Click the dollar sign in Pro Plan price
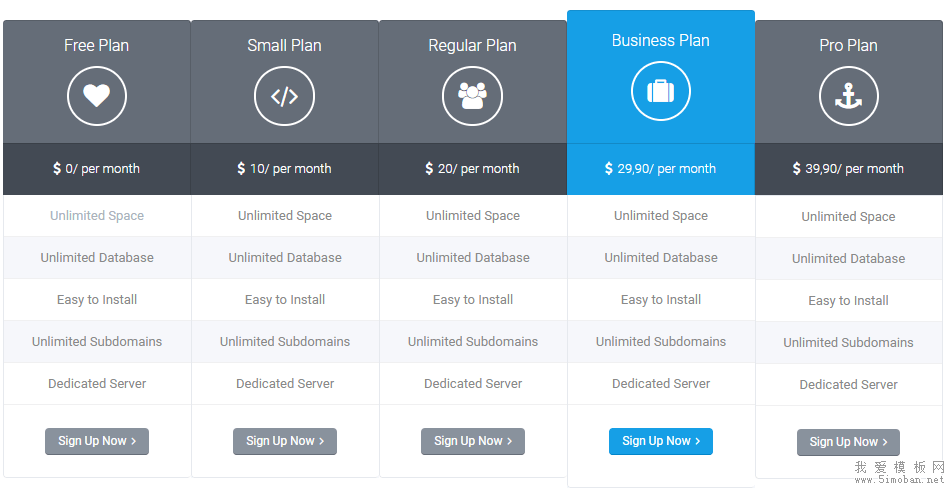 point(797,169)
